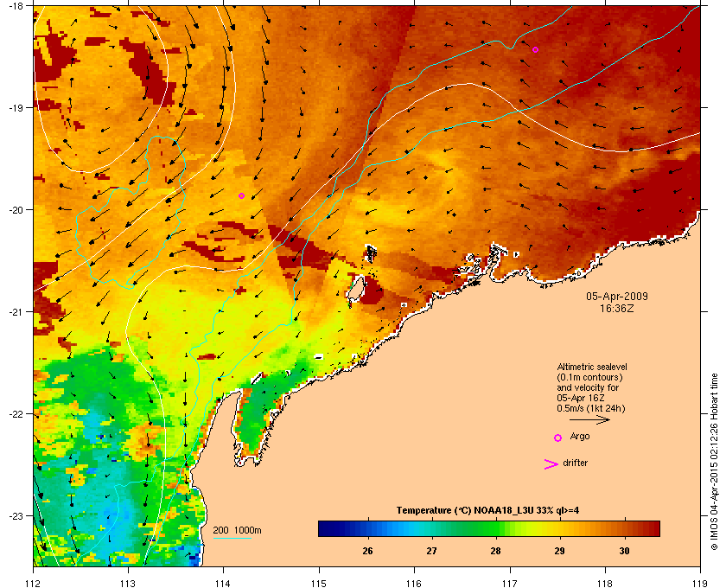Viewport: 726px width, 588px height.
Task: Click the time text '16:36Z'
Action: 617,308
